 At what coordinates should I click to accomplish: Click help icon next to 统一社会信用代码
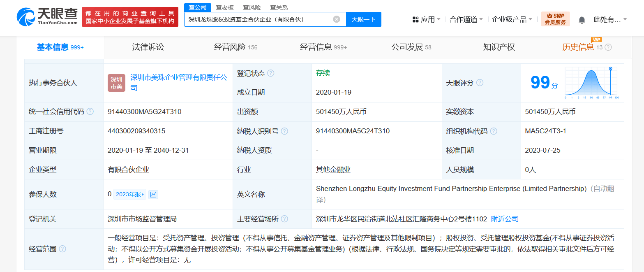(x=90, y=112)
